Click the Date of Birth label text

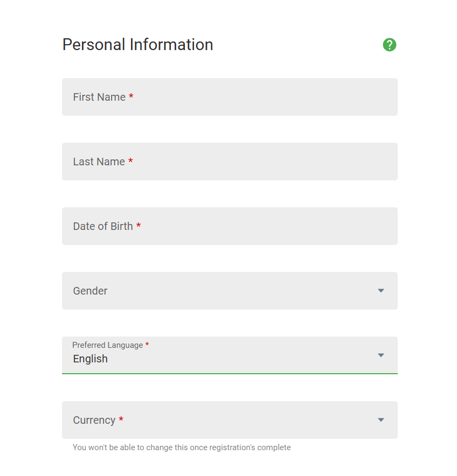pyautogui.click(x=103, y=226)
